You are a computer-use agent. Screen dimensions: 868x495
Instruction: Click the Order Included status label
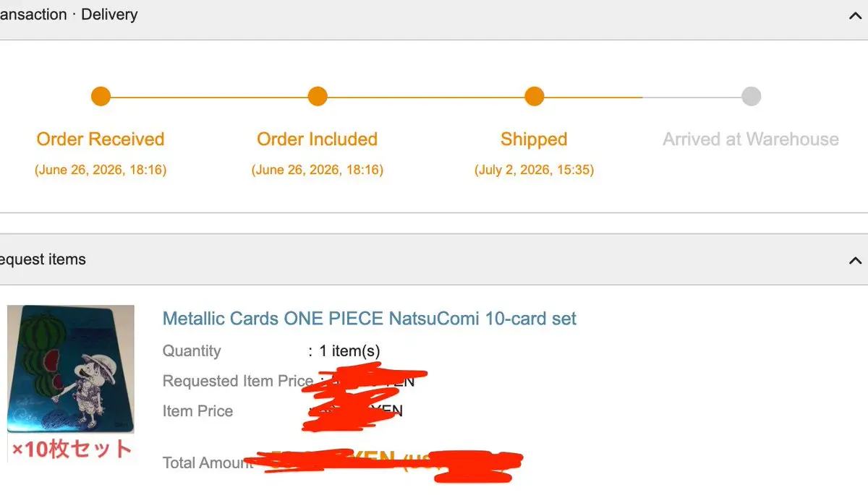(x=318, y=139)
